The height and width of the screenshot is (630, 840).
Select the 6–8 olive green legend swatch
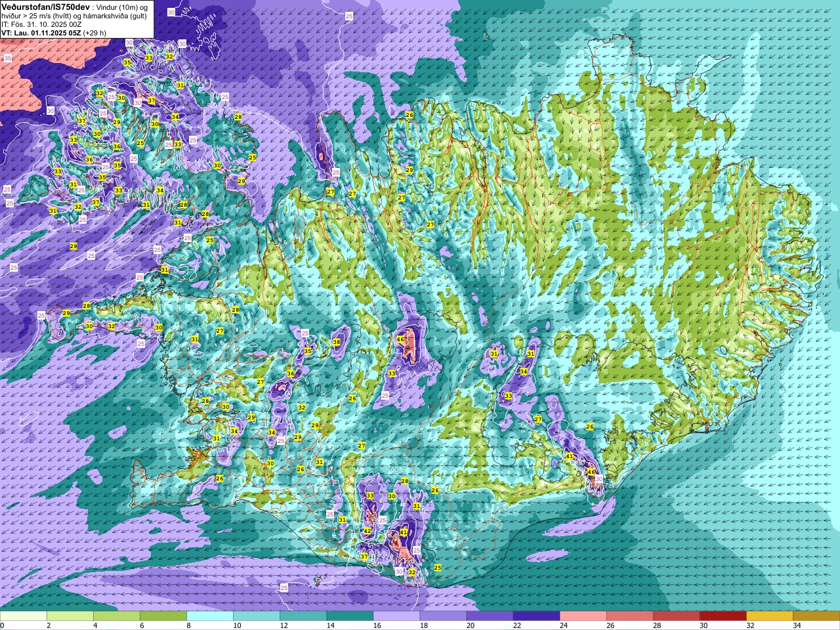(163, 616)
